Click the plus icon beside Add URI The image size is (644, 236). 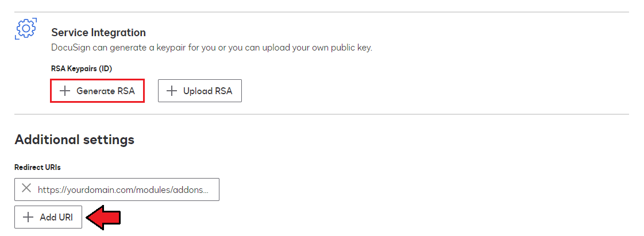[28, 217]
